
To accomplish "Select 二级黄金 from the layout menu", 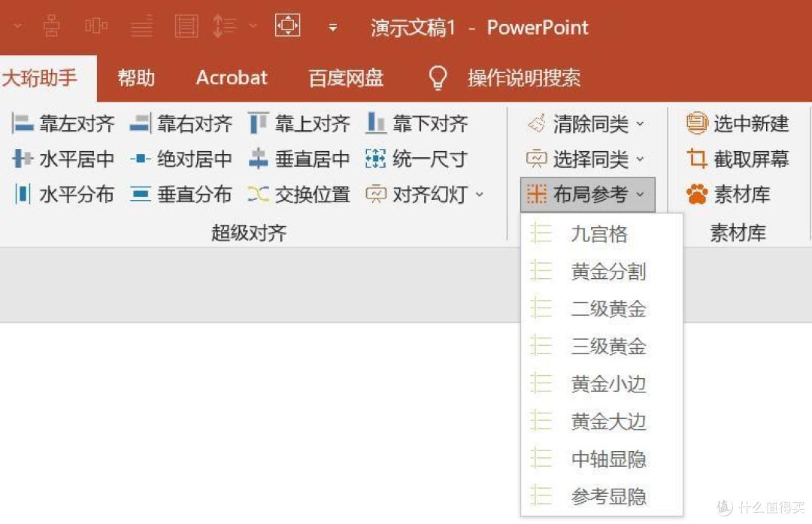I will pyautogui.click(x=601, y=309).
